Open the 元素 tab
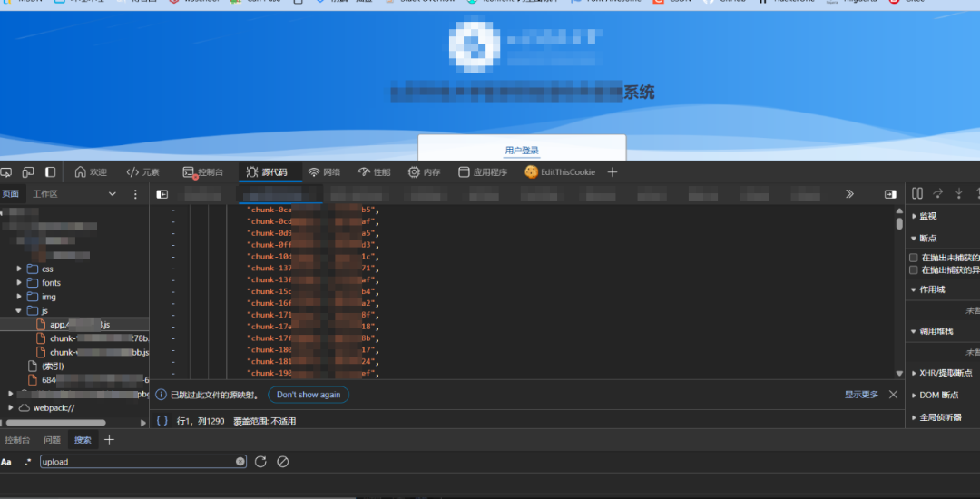This screenshot has height=499, width=980. tap(142, 172)
